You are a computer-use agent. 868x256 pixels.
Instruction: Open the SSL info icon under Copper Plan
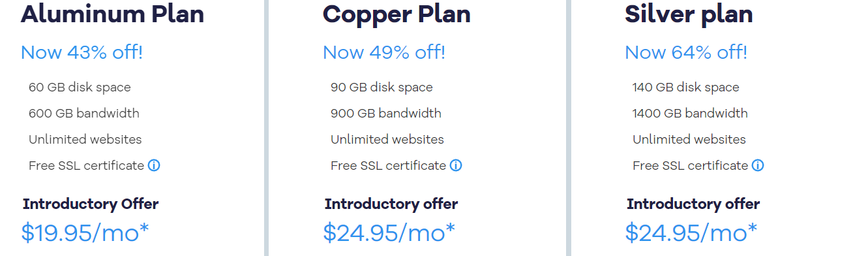pyautogui.click(x=456, y=165)
